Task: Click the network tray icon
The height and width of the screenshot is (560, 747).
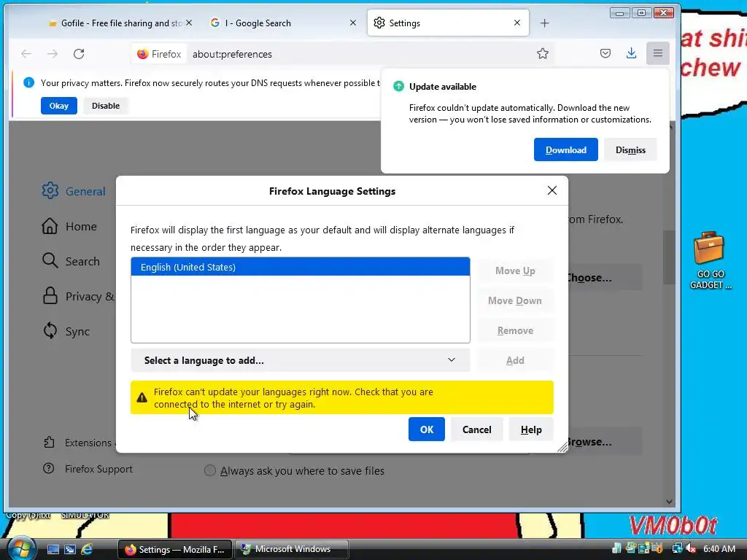Action: pos(677,548)
